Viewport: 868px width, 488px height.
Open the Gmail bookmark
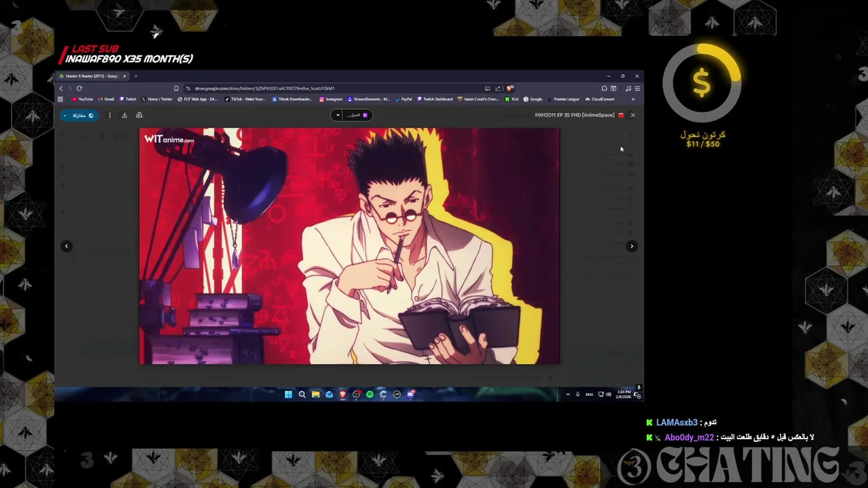[x=106, y=99]
